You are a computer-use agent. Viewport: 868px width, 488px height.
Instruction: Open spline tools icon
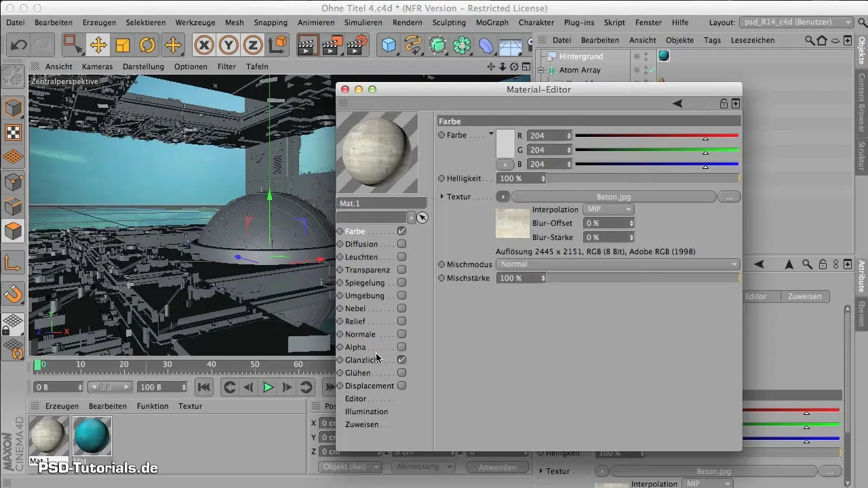pos(413,45)
